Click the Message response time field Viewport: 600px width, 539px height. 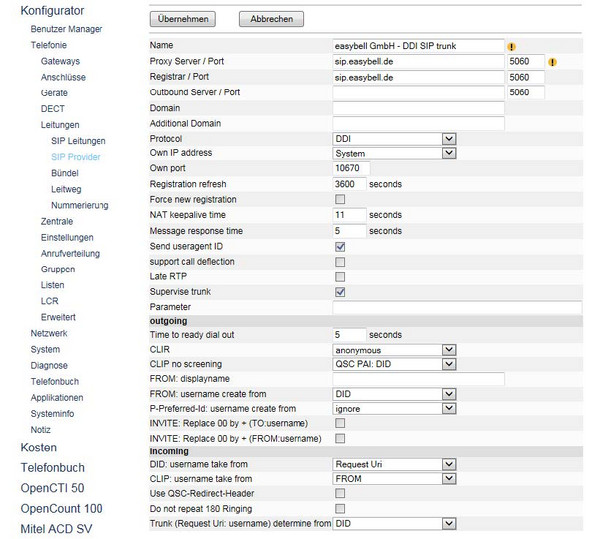(x=349, y=231)
